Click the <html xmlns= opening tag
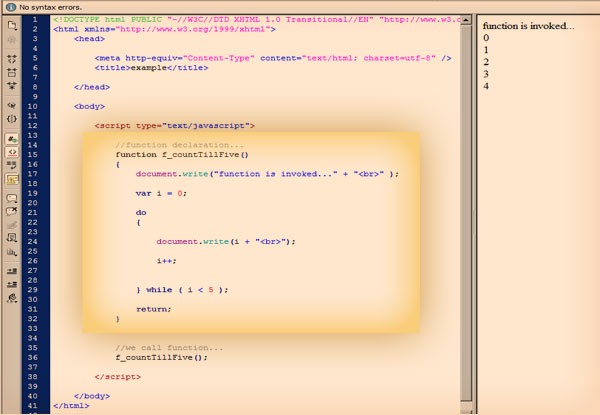600x415 pixels. tap(165, 29)
